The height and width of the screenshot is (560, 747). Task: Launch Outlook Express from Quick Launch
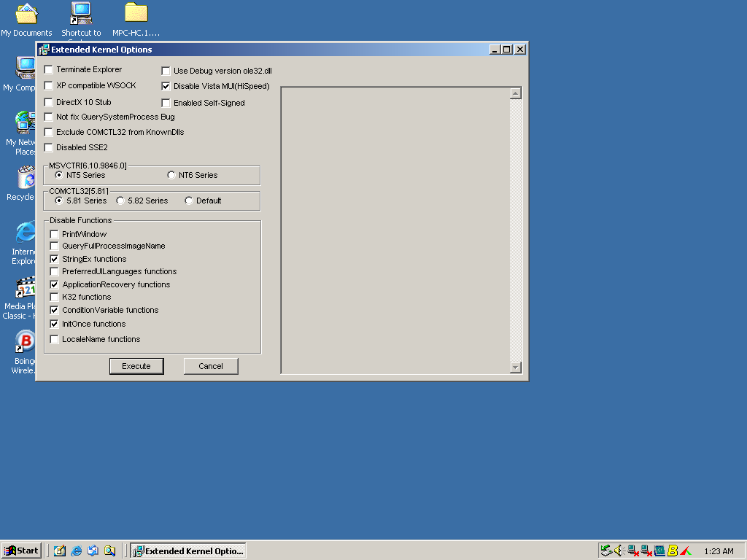coord(93,551)
